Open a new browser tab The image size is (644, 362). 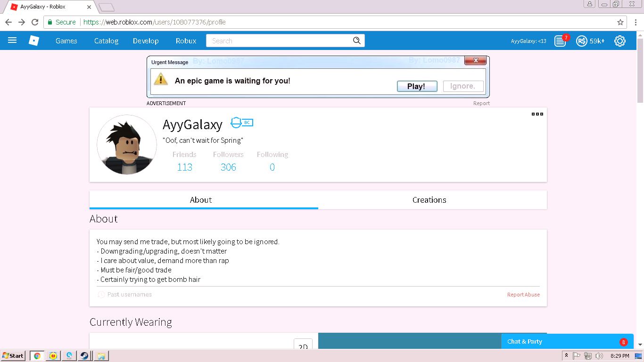tap(107, 7)
